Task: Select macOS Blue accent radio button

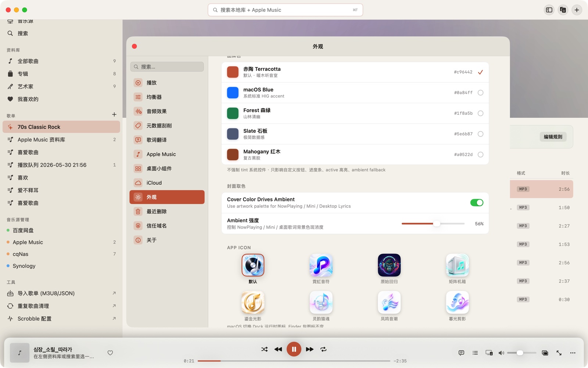Action: [x=480, y=93]
